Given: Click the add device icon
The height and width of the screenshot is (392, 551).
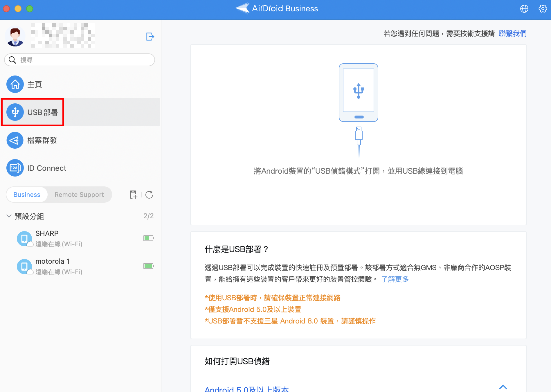Looking at the screenshot, I should pos(133,195).
